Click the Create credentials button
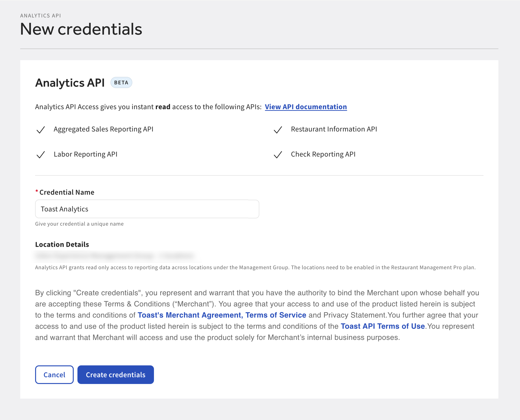The height and width of the screenshot is (420, 520). [116, 374]
